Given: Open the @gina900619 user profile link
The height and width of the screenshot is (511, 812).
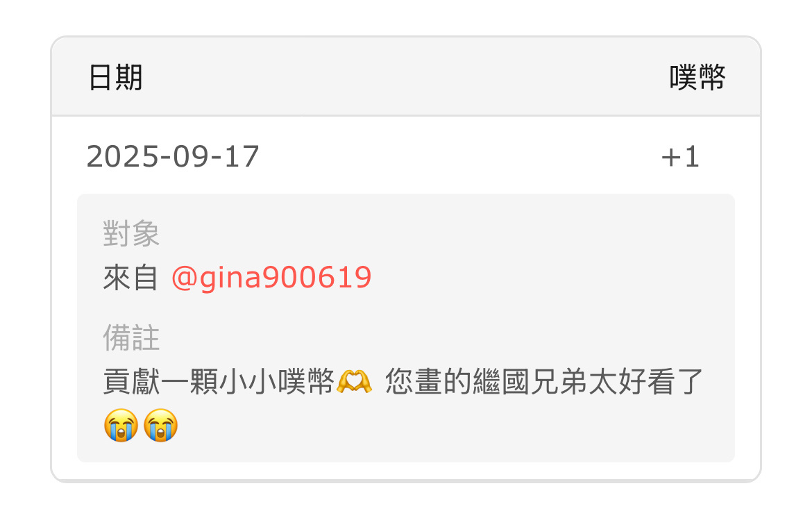Looking at the screenshot, I should (271, 278).
